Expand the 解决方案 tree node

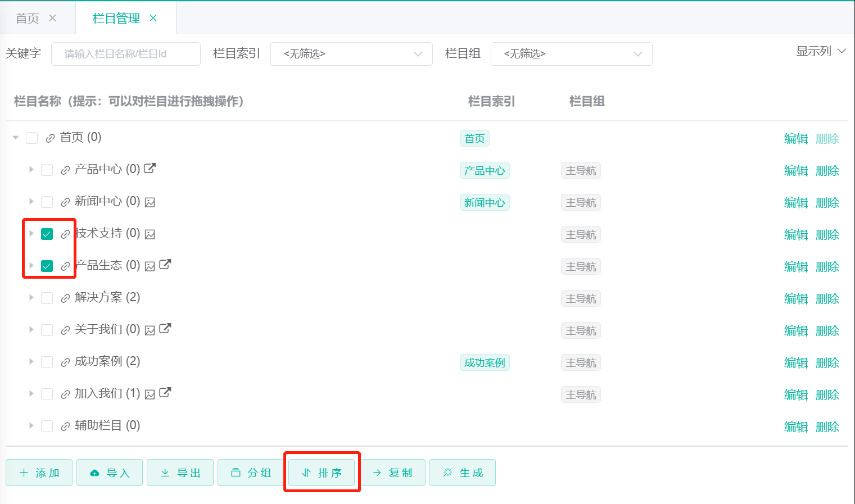31,297
